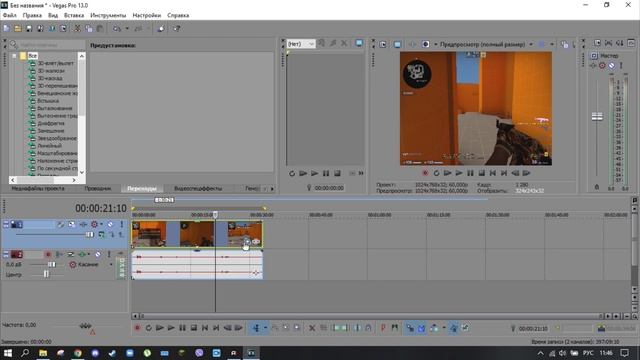Open the audio track automation mode "Касание" dropdown
This screenshot has width=640, height=360.
(91, 264)
